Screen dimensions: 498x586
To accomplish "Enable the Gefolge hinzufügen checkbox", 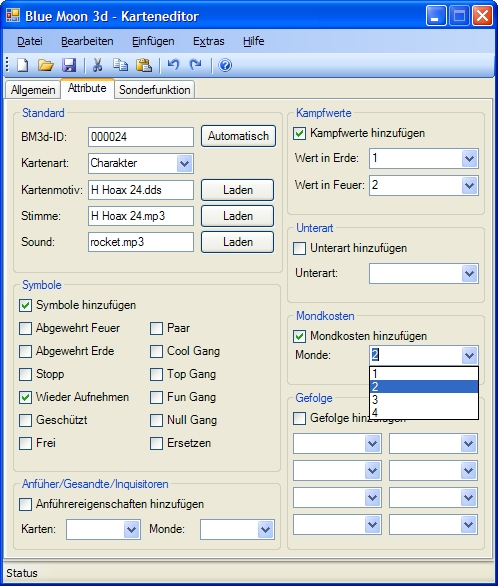I will pos(300,419).
